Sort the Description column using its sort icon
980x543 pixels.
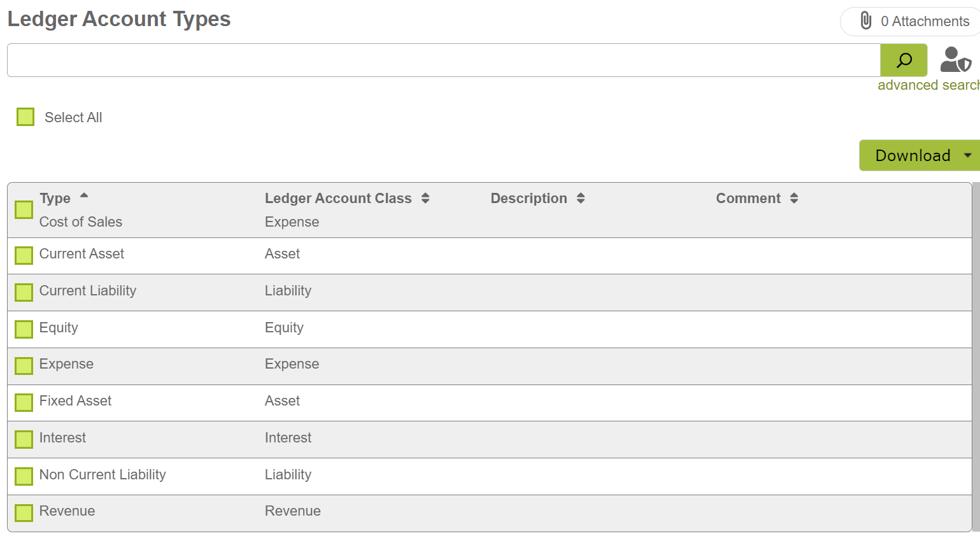click(580, 198)
